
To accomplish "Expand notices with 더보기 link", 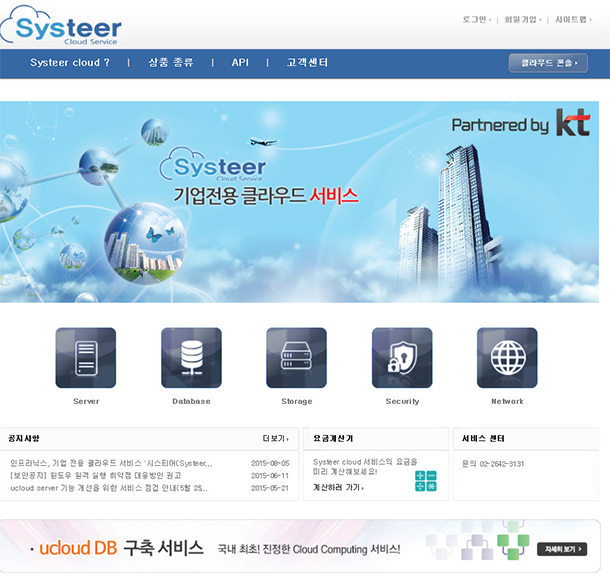I will coord(275,438).
